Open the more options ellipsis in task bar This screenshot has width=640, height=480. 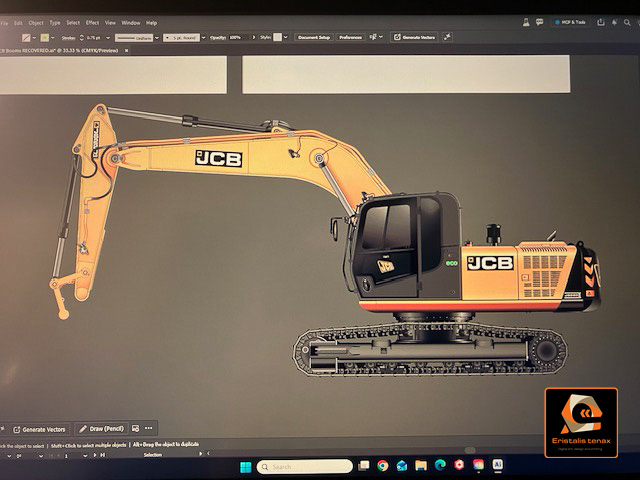click(149, 428)
